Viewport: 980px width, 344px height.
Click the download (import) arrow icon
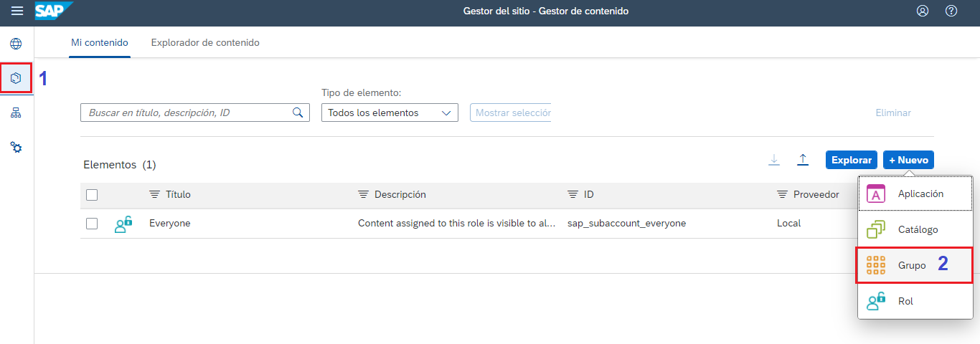point(774,160)
